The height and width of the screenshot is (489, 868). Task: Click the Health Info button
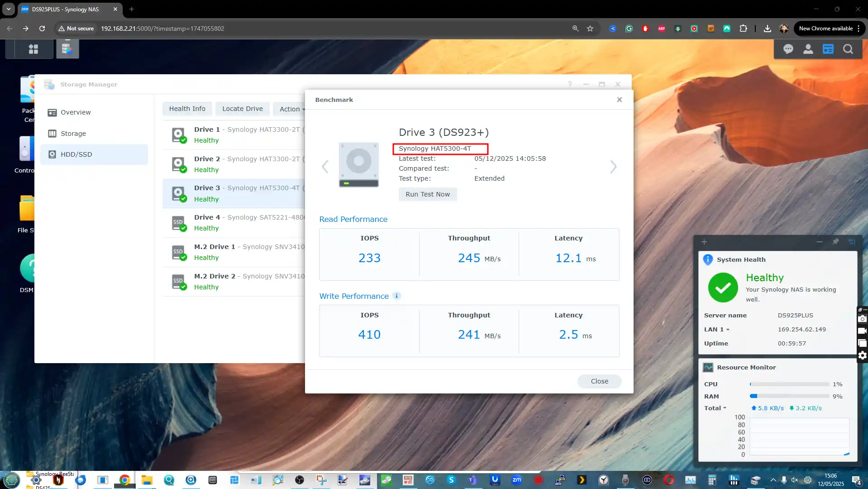click(187, 109)
